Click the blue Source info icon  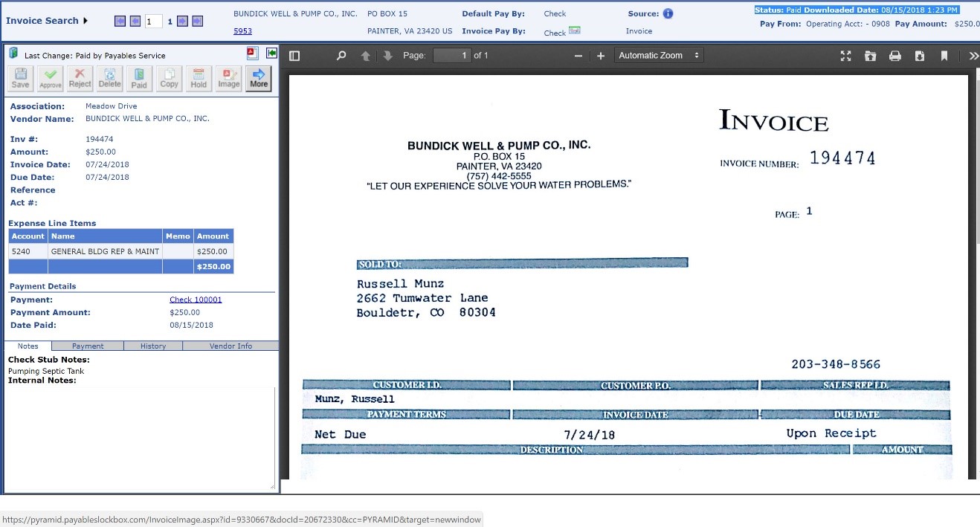(x=668, y=13)
